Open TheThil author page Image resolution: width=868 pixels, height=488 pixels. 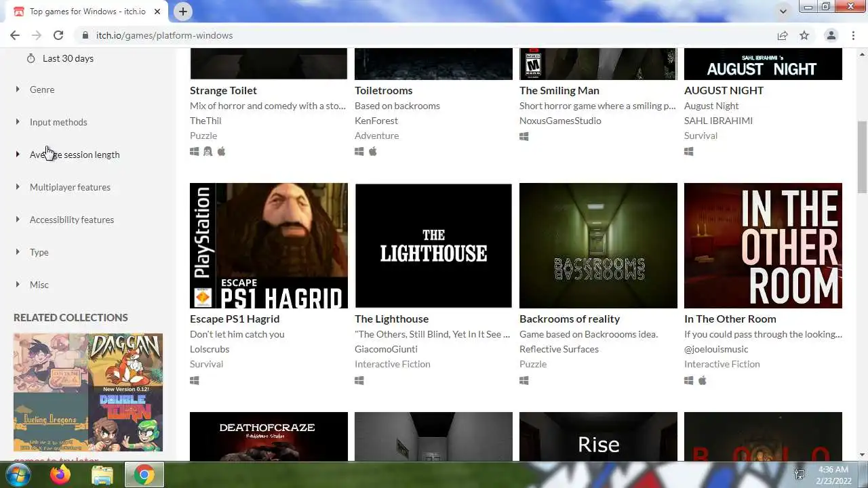pos(205,121)
